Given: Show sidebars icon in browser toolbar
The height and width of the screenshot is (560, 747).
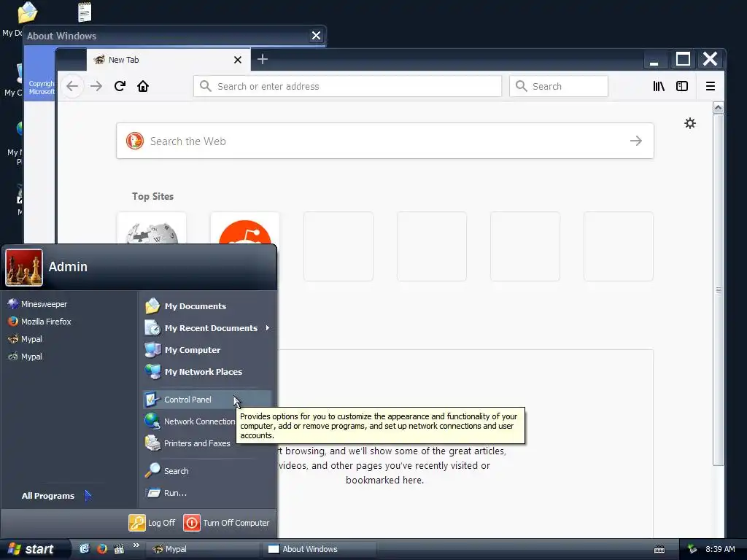Looking at the screenshot, I should tap(682, 86).
